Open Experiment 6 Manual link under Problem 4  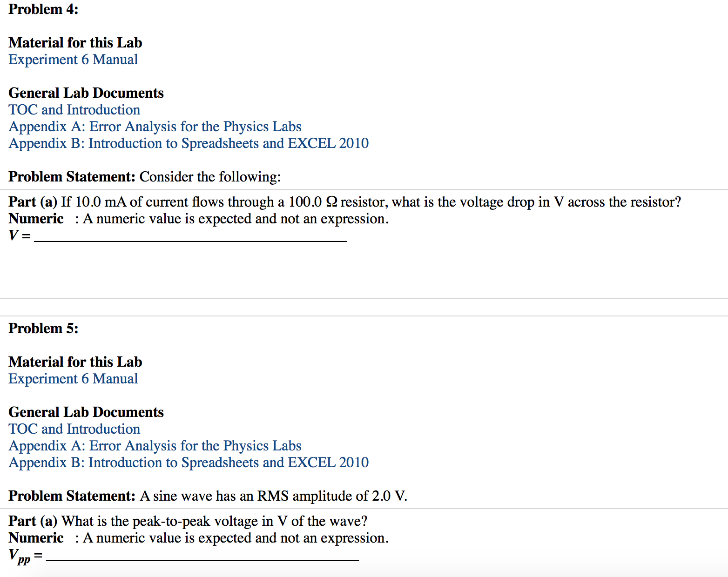click(73, 60)
